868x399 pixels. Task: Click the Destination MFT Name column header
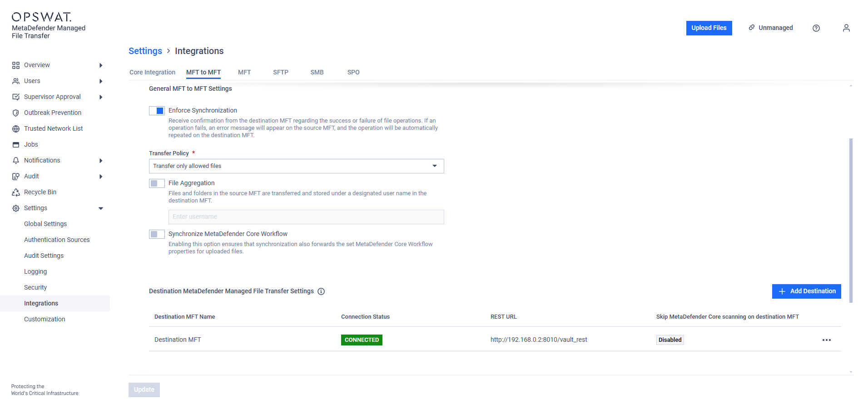click(x=185, y=317)
